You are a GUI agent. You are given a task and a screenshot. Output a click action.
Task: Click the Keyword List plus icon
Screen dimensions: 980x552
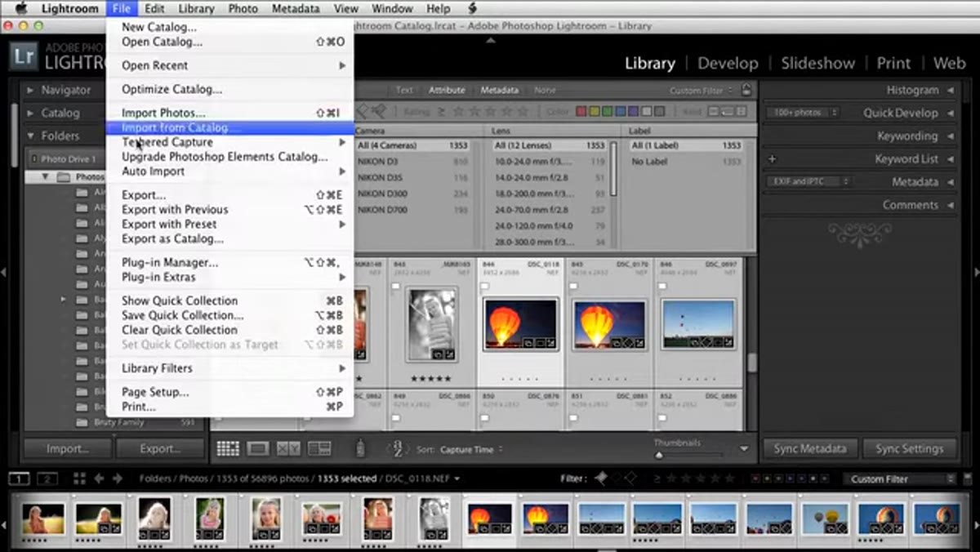coord(772,159)
